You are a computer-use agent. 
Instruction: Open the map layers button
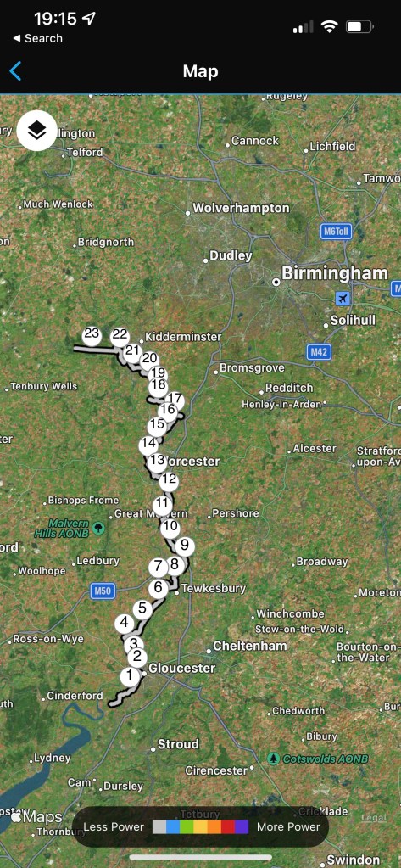tap(37, 131)
